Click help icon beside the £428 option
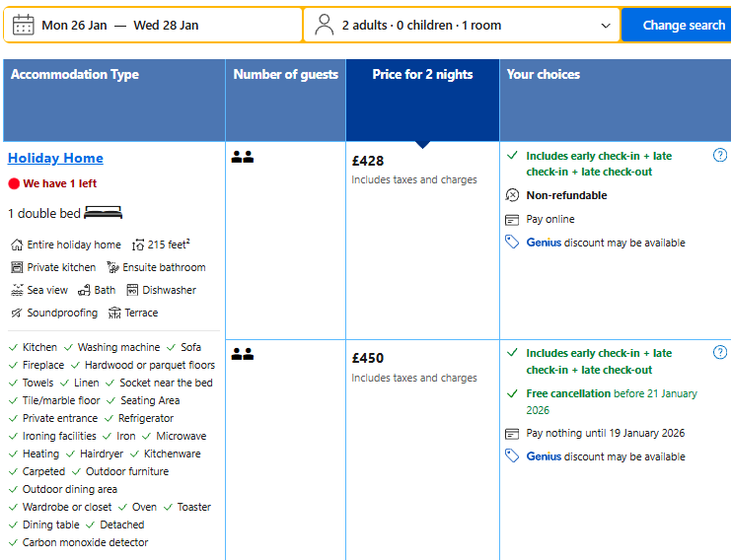Image resolution: width=731 pixels, height=560 pixels. 720,155
